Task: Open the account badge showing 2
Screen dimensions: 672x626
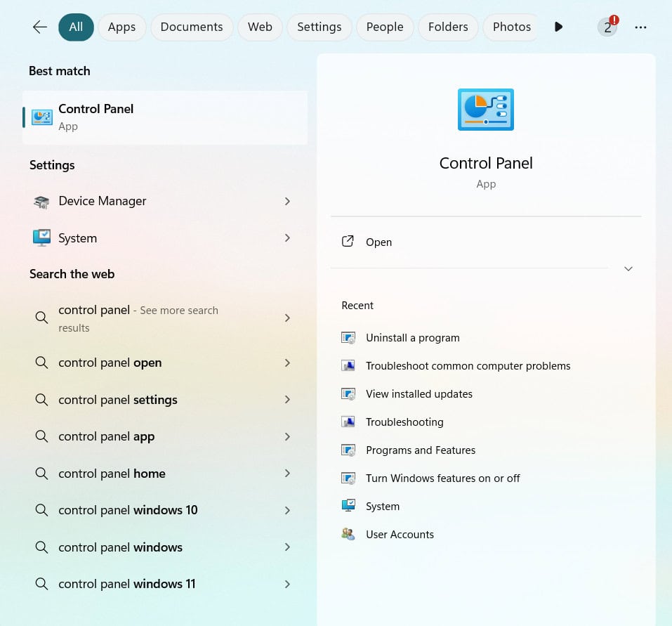Action: (x=607, y=27)
